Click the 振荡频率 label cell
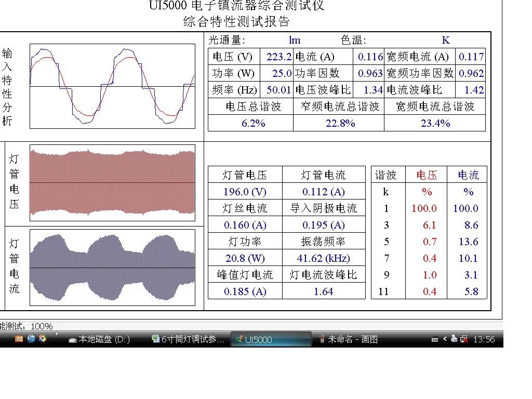The height and width of the screenshot is (399, 532). [x=323, y=242]
